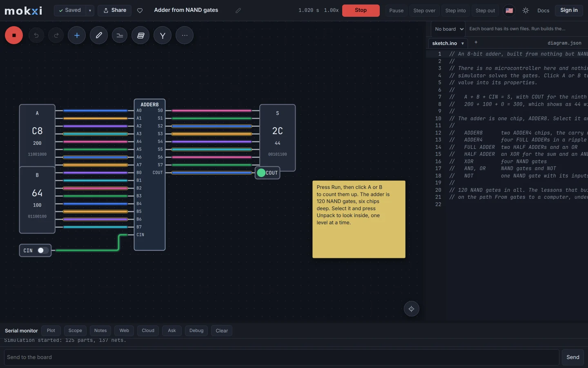Switch theme with the sun icon
The height and width of the screenshot is (368, 588).
tap(526, 10)
